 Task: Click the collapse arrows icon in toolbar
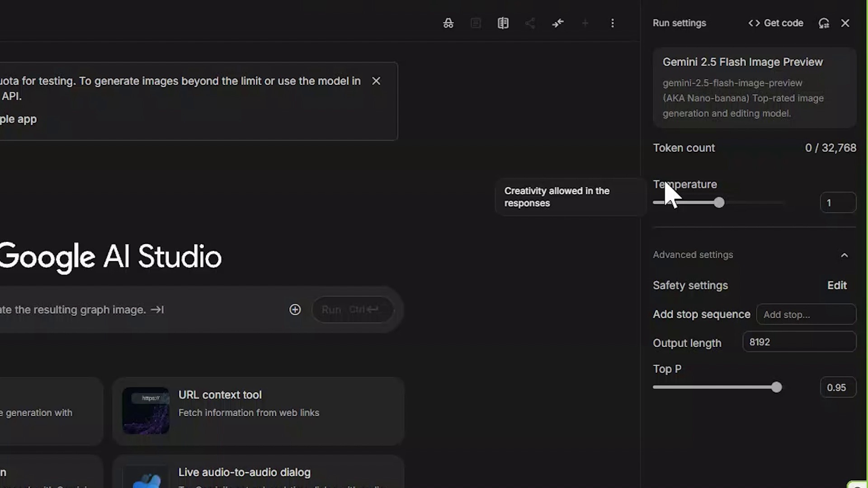558,23
